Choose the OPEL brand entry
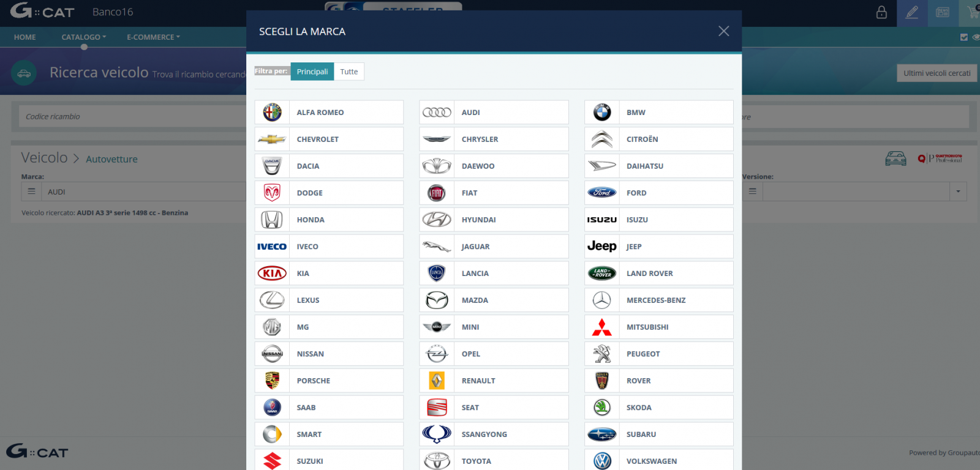Viewport: 980px width, 470px height. (x=494, y=354)
